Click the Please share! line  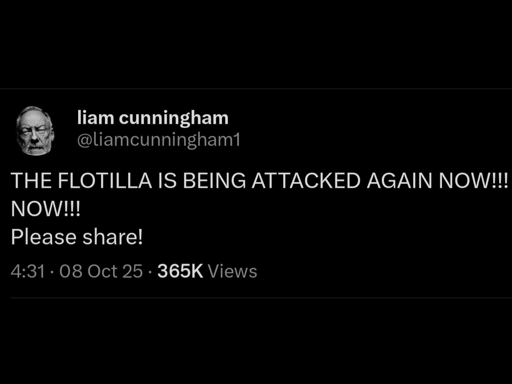(77, 237)
